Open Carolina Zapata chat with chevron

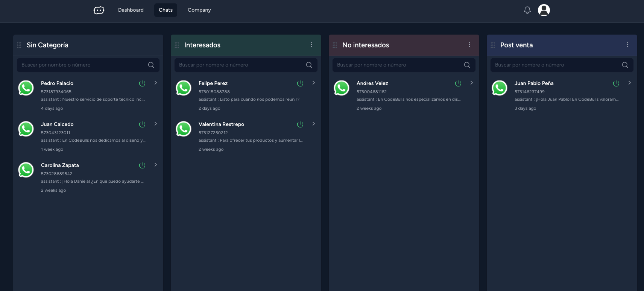156,165
